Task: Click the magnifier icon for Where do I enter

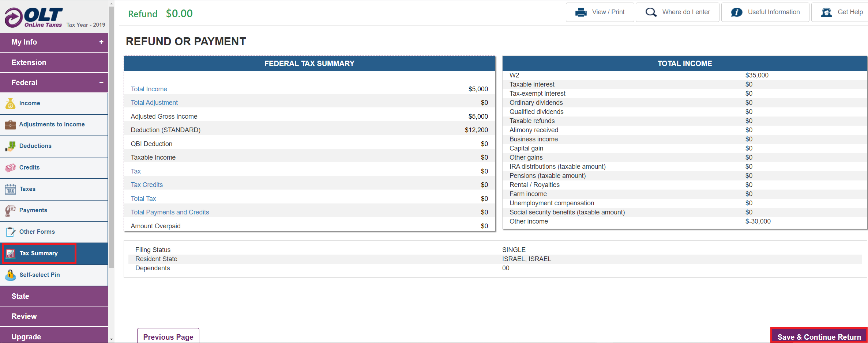Action: [x=651, y=12]
